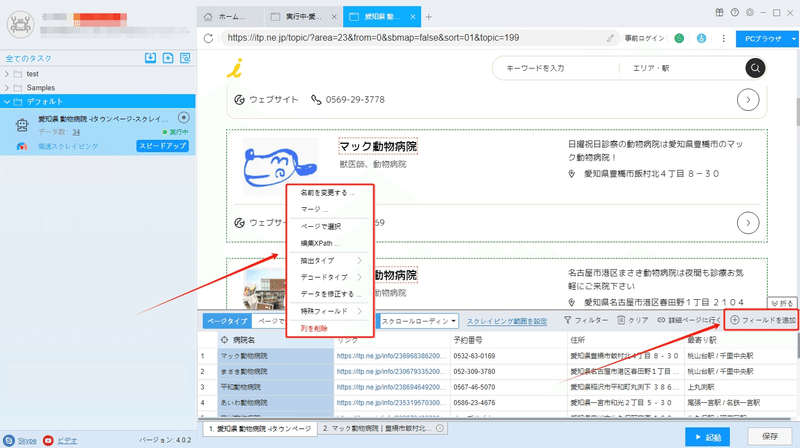Select the ページタイプ tab
The height and width of the screenshot is (448, 800).
[227, 321]
